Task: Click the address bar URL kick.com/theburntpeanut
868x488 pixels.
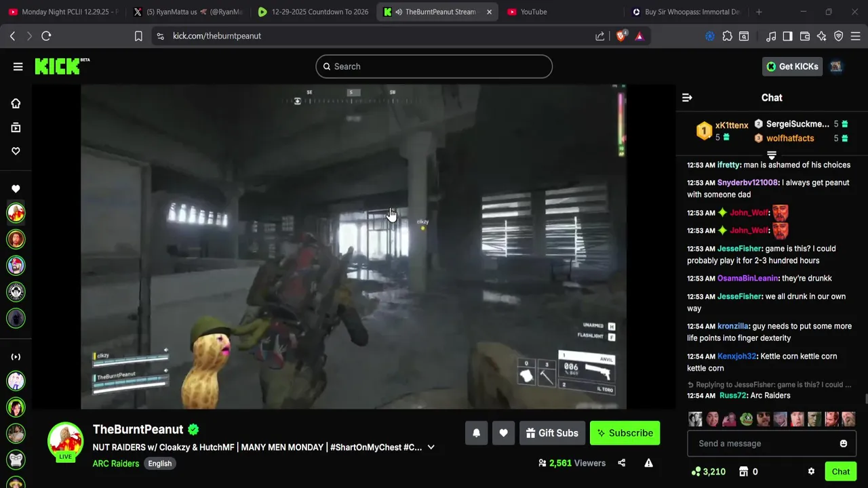Action: coord(217,36)
